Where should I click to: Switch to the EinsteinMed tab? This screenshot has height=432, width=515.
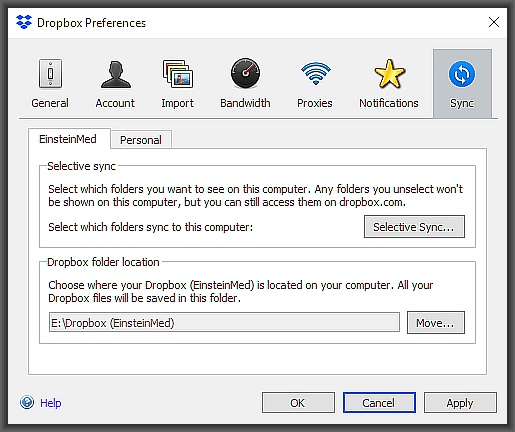point(68,139)
